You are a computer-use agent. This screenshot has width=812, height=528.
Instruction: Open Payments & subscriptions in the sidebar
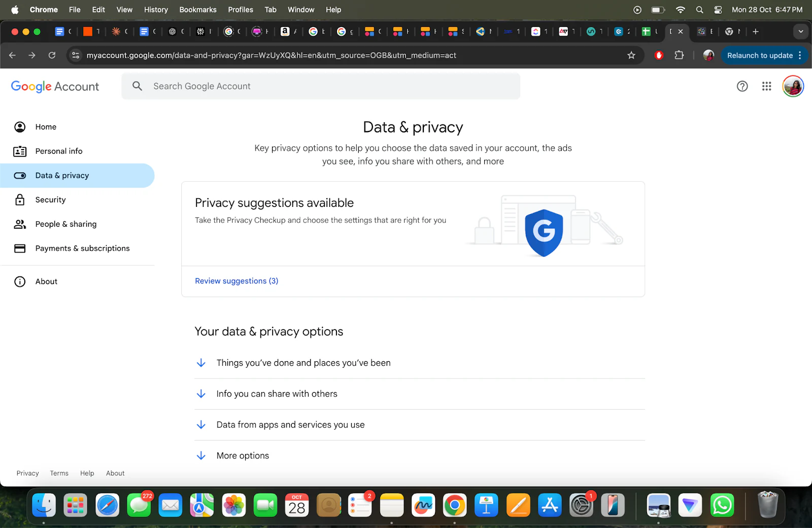[x=77, y=249]
